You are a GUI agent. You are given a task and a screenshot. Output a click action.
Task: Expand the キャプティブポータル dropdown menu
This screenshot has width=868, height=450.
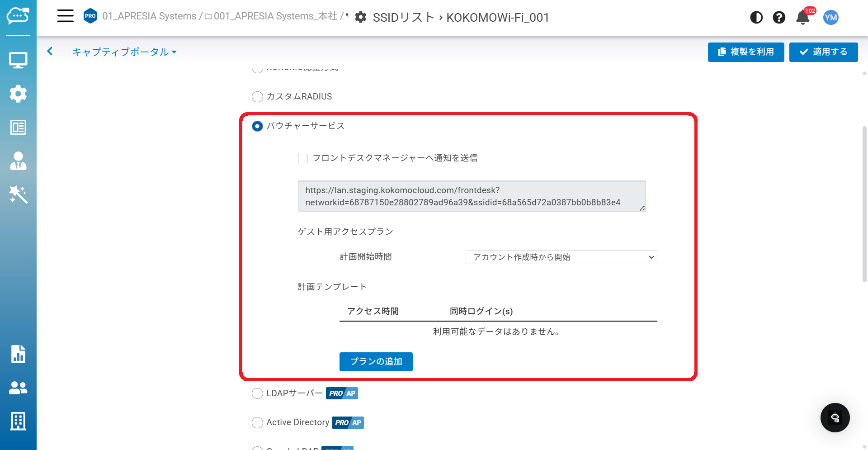(124, 52)
